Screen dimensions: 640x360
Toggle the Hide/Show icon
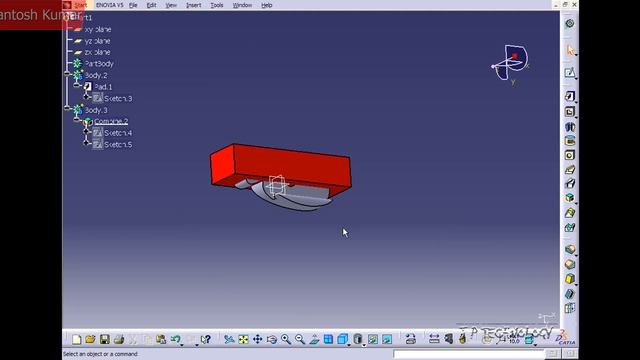click(x=373, y=339)
